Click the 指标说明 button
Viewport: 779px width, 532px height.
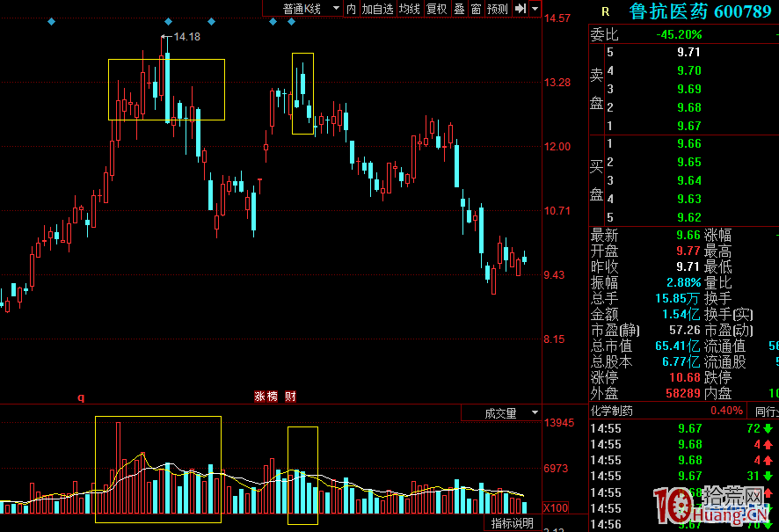tap(513, 523)
